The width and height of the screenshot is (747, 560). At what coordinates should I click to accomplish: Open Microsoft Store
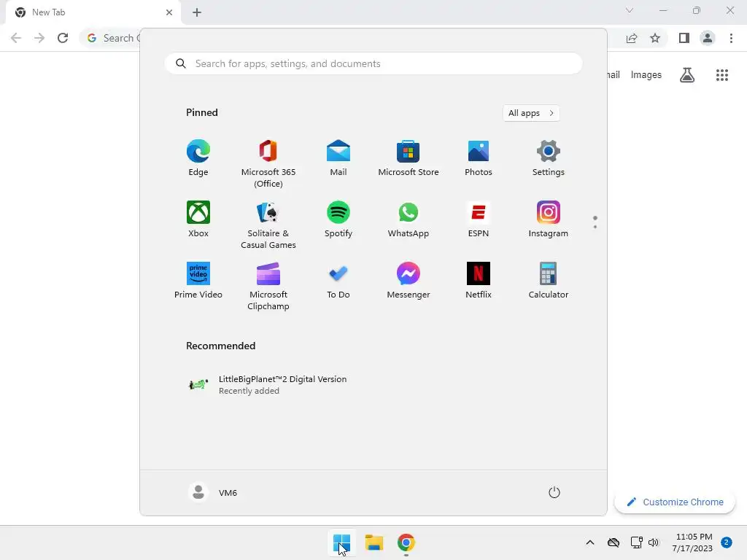coord(409,158)
